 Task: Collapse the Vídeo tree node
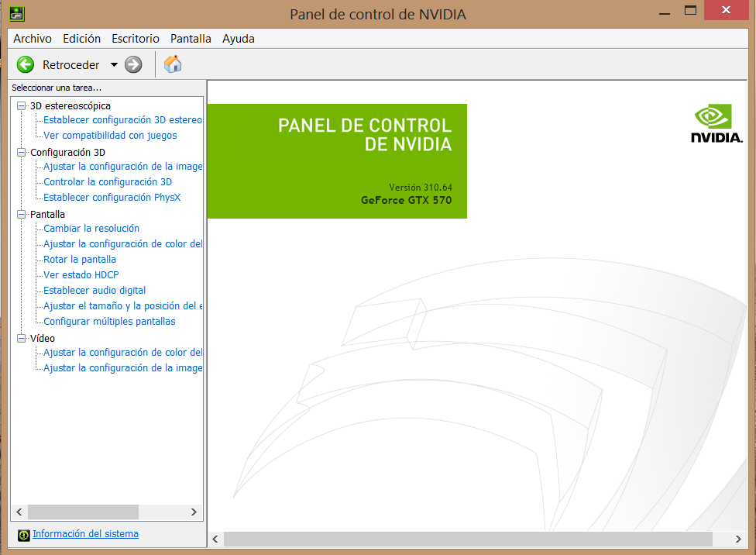point(21,338)
